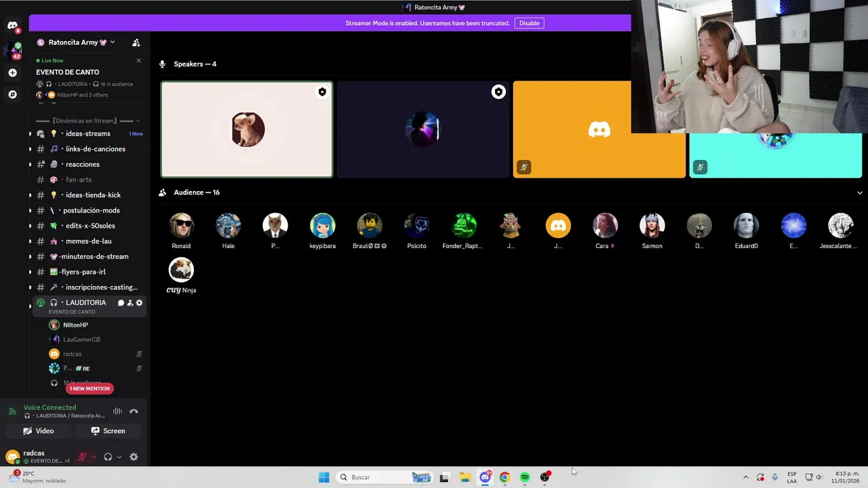The width and height of the screenshot is (868, 488).
Task: Click the EVENTO DE CANTO event title
Action: tap(68, 72)
